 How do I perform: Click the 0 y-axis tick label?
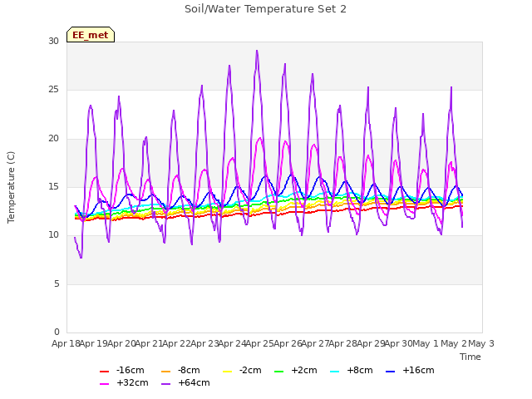[x=57, y=332]
